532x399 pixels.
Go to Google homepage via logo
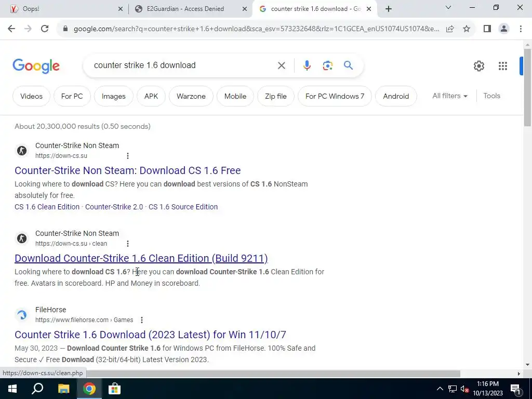pos(36,66)
